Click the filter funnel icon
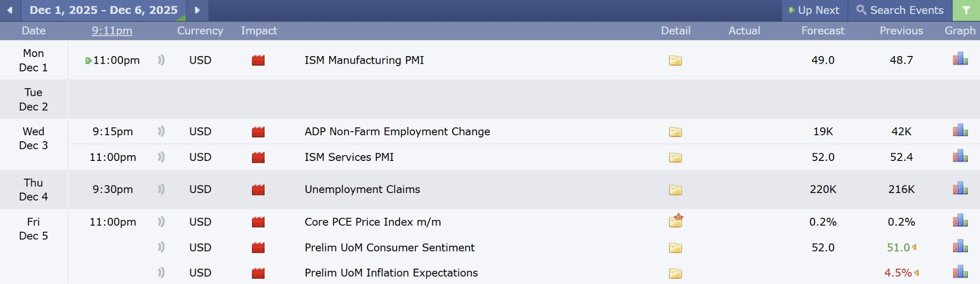This screenshot has width=980, height=284. [966, 10]
